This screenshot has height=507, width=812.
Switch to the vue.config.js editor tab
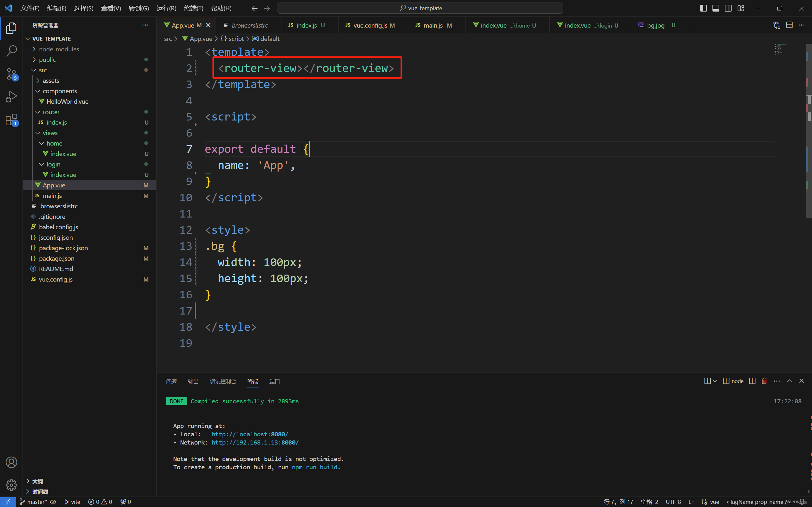[373, 25]
